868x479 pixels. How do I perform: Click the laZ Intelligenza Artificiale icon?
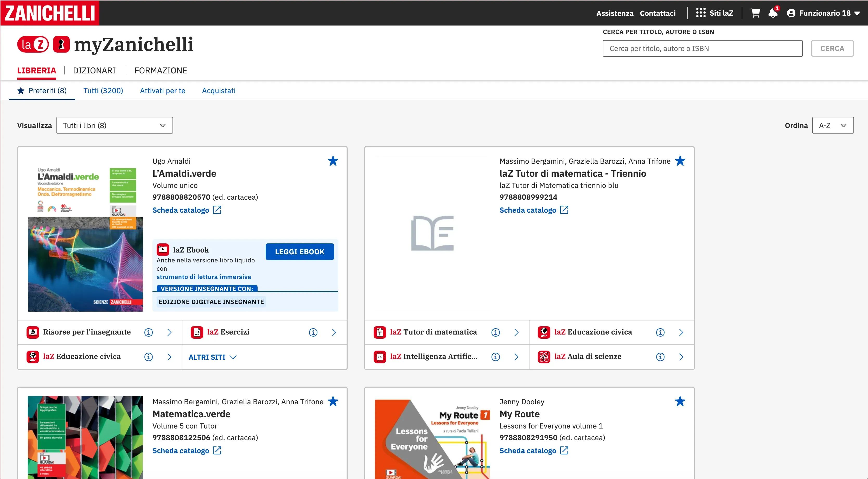point(380,357)
